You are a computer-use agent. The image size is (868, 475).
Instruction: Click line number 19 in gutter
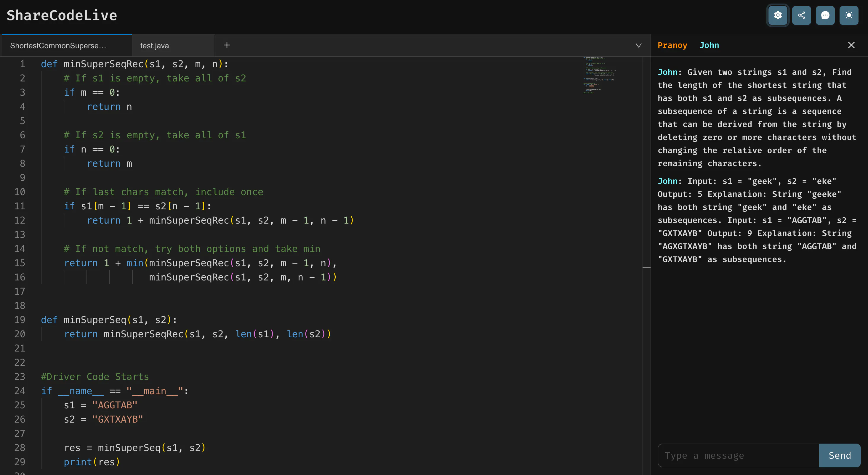[20, 320]
